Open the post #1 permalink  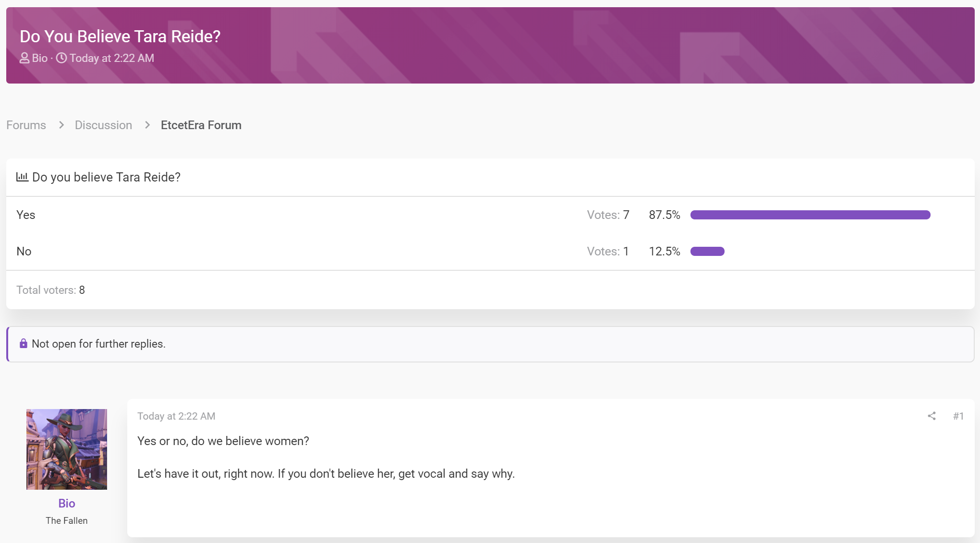958,416
